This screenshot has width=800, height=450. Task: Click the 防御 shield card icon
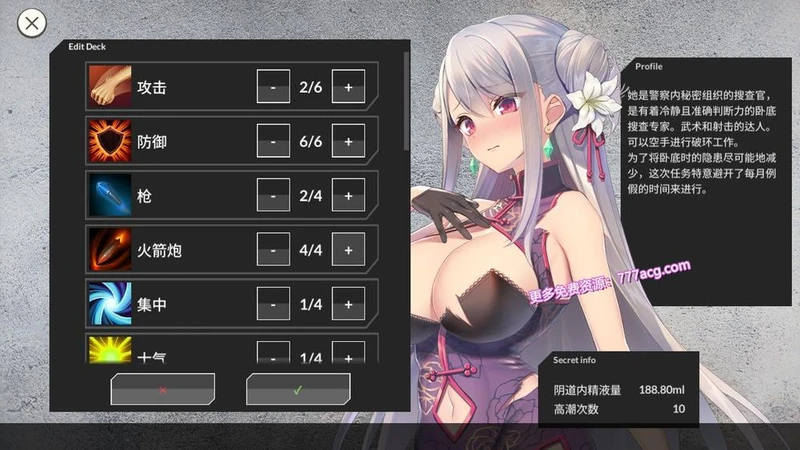click(110, 140)
